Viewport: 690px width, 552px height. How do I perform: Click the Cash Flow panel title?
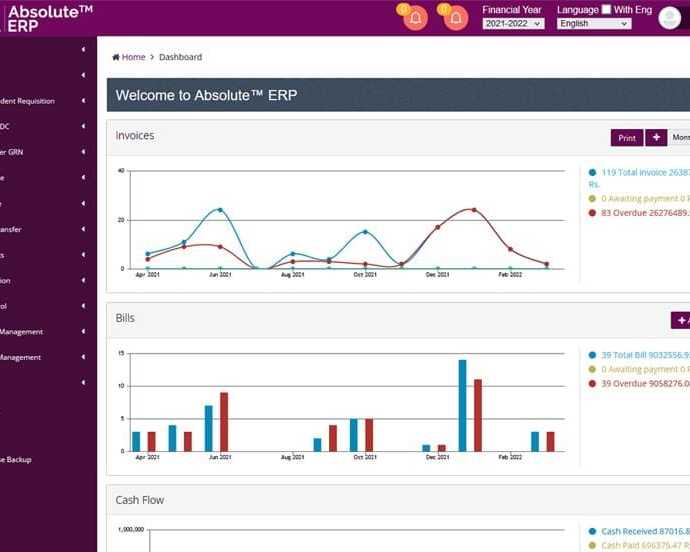pos(139,500)
